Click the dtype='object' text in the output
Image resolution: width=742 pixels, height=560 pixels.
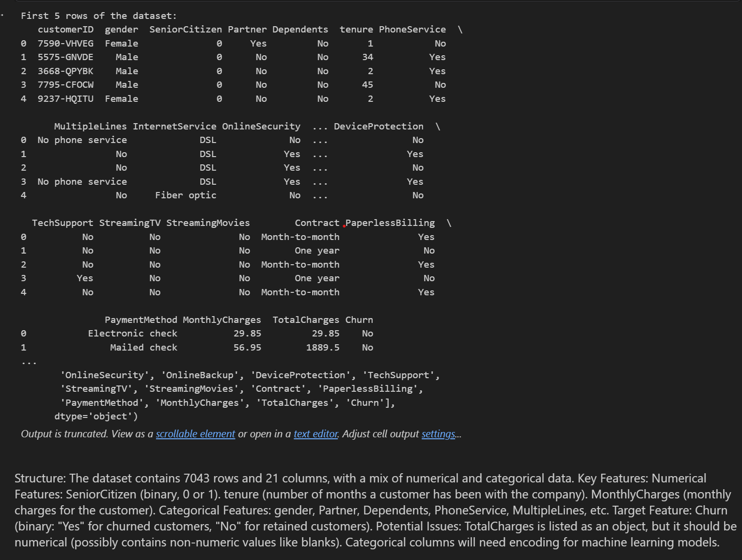click(95, 416)
